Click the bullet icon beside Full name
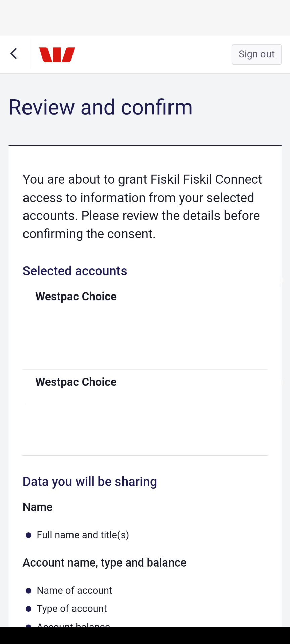 tap(28, 535)
